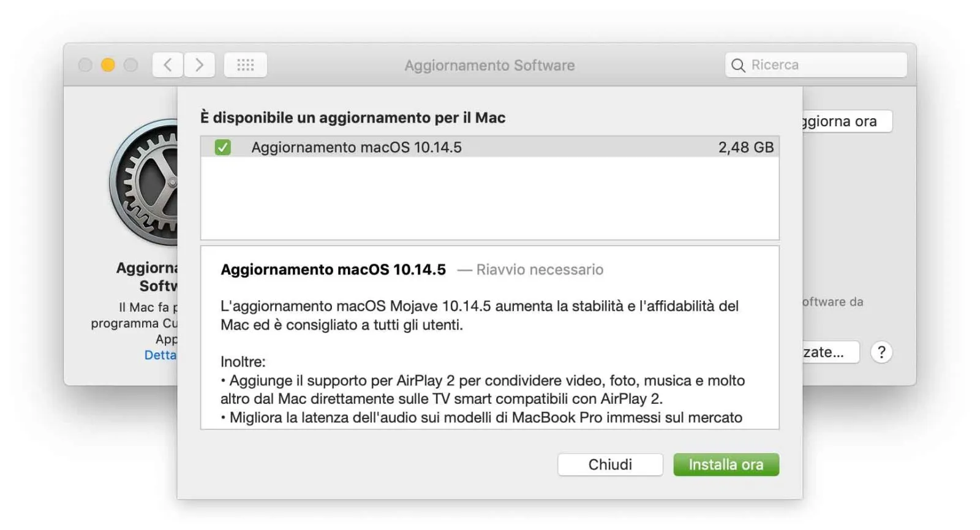Viewport: 980px width, 530px height.
Task: Click the forward navigation arrow
Action: click(x=200, y=64)
